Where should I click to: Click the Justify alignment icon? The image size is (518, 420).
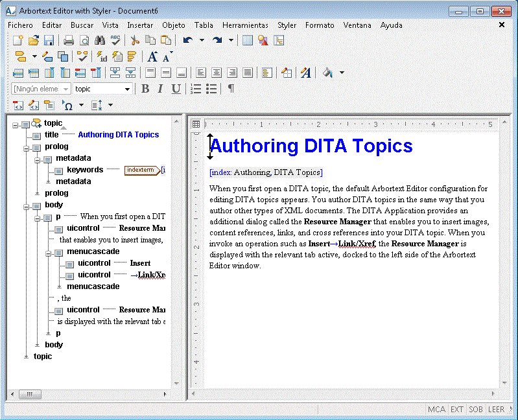coord(248,73)
